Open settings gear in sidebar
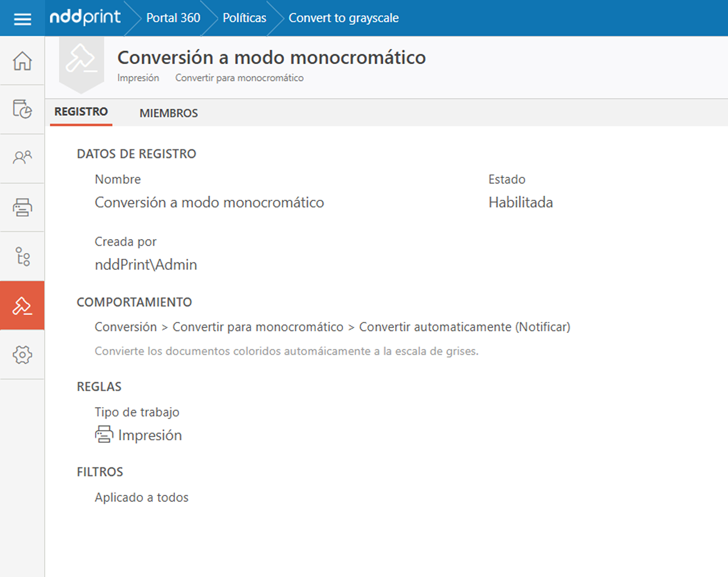This screenshot has height=577, width=728. (x=22, y=355)
